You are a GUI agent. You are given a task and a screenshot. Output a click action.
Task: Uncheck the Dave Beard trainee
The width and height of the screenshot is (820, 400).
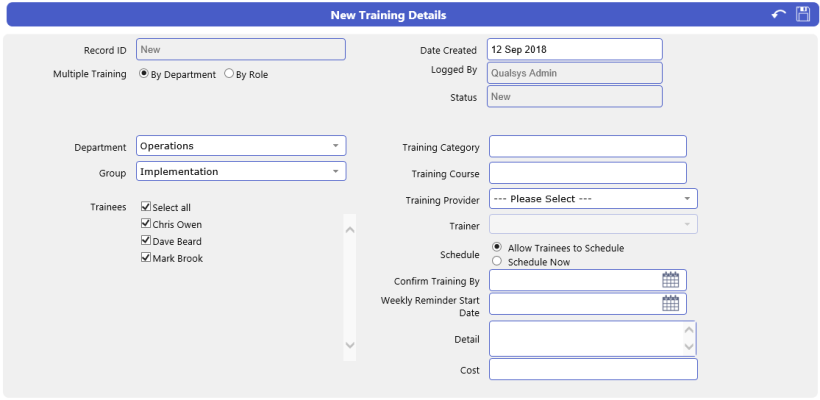pyautogui.click(x=146, y=241)
